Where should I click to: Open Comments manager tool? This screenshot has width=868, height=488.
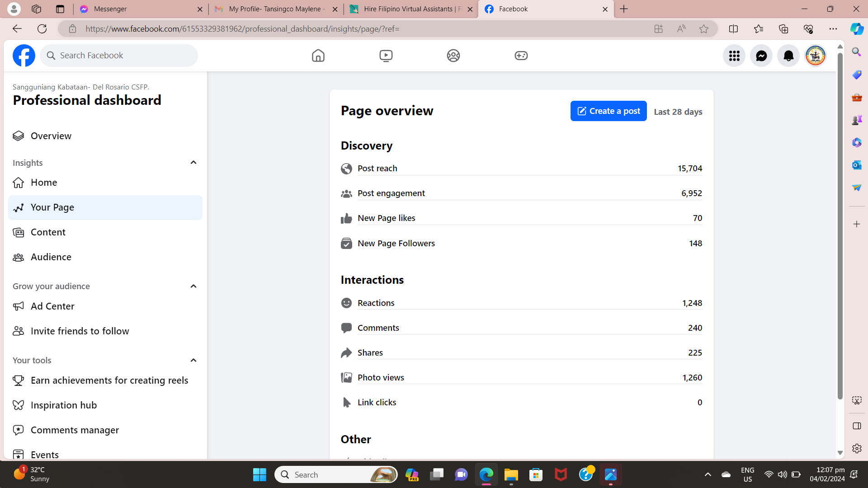[x=75, y=430]
